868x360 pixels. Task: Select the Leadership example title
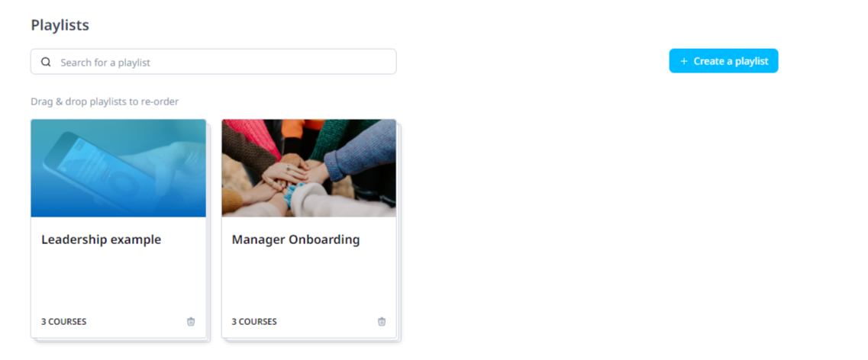coord(102,239)
